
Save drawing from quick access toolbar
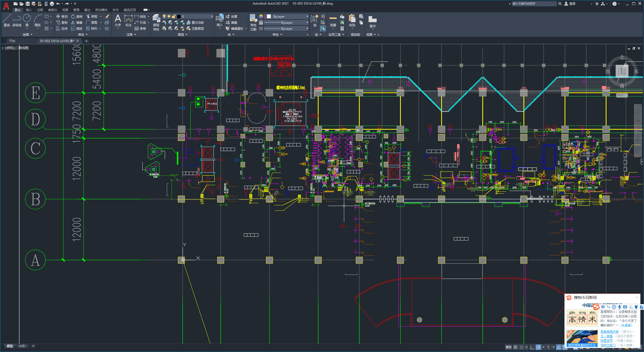[27, 4]
